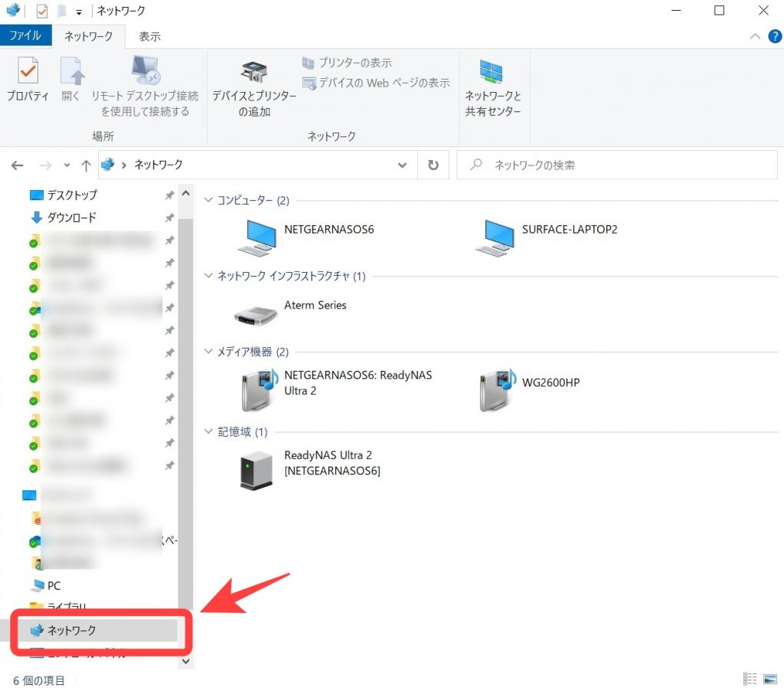
Task: Click the デバイスとプリンターの追加 ribbon icon
Action: (x=253, y=84)
